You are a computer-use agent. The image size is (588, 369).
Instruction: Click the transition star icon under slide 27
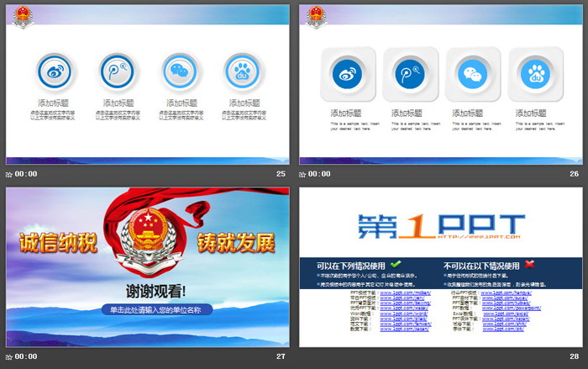pyautogui.click(x=9, y=356)
